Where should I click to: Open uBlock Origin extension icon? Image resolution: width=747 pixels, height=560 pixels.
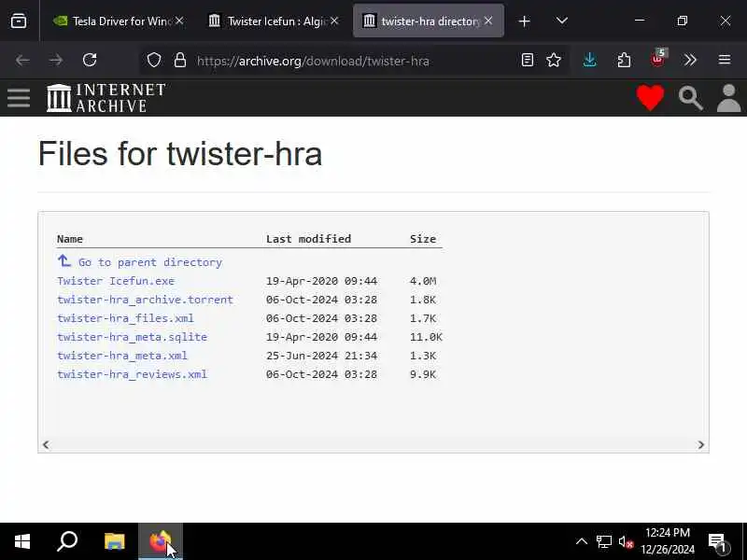658,60
